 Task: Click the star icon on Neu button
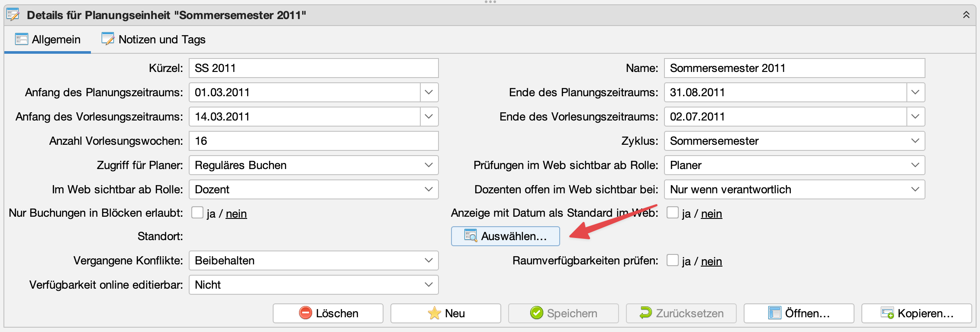click(434, 313)
